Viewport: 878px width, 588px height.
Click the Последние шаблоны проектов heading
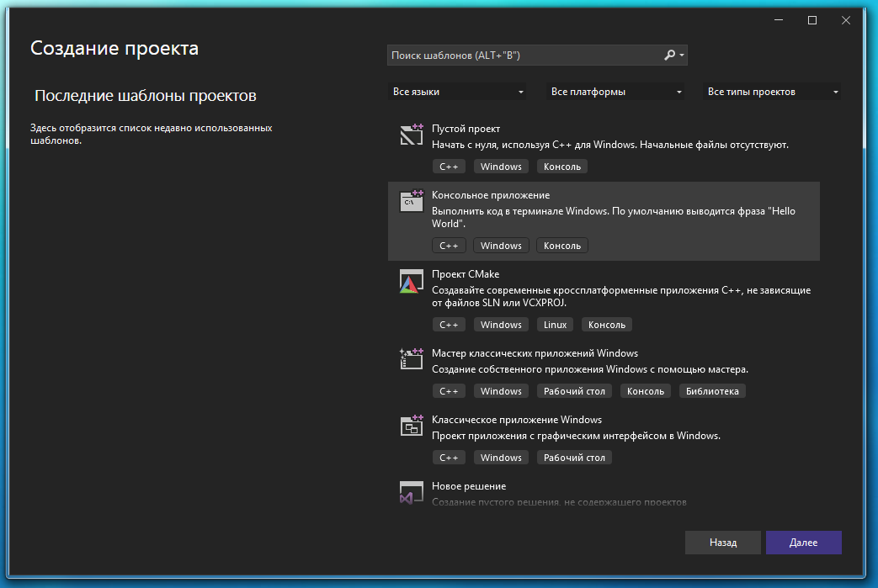coord(146,96)
